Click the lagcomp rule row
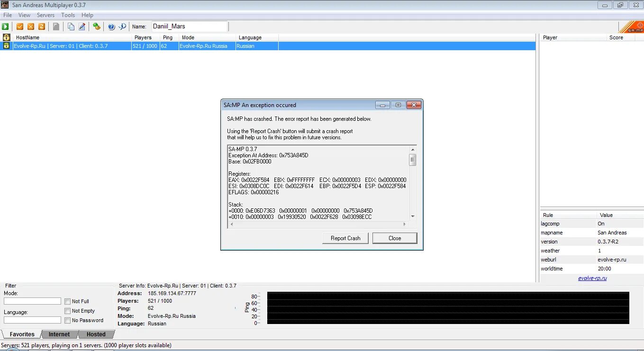This screenshot has height=351, width=644. 591,224
